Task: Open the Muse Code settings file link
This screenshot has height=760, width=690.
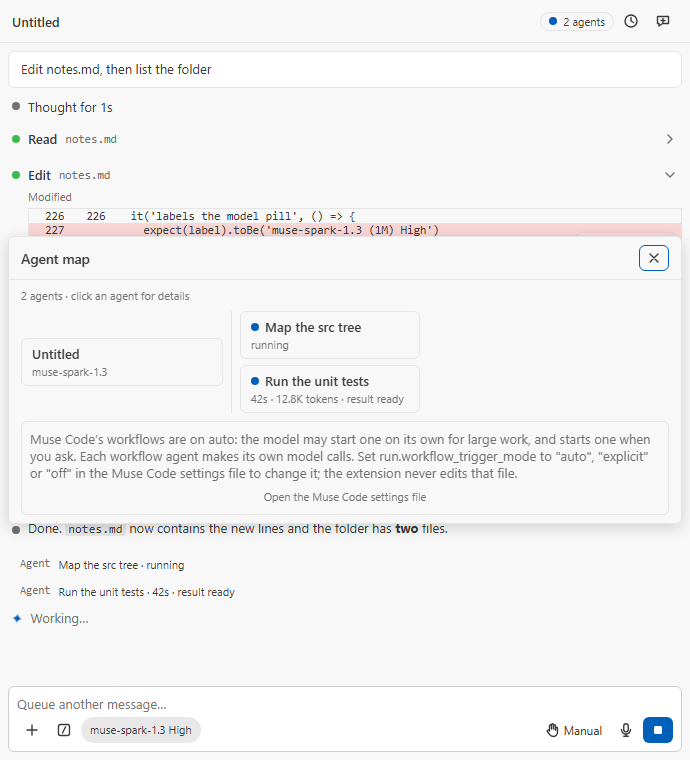Action: click(x=345, y=497)
